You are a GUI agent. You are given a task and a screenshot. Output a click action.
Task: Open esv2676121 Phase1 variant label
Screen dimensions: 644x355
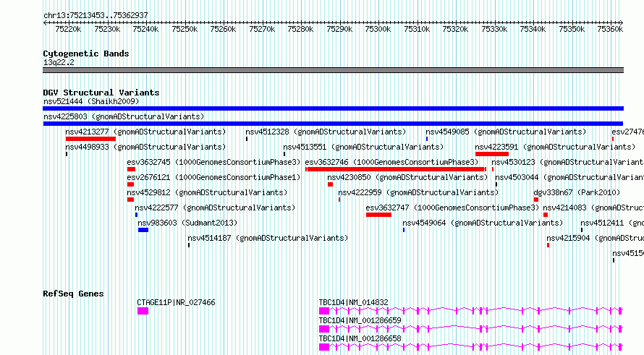(213, 177)
